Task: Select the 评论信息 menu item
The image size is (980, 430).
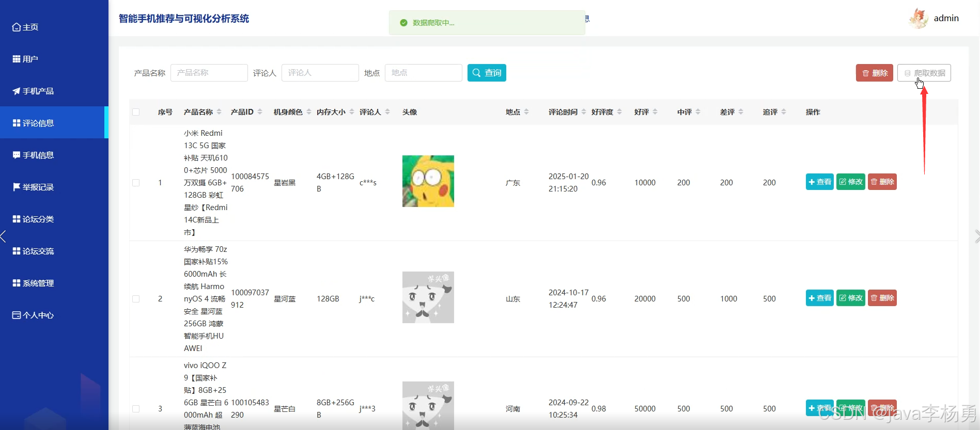Action: pos(54,123)
